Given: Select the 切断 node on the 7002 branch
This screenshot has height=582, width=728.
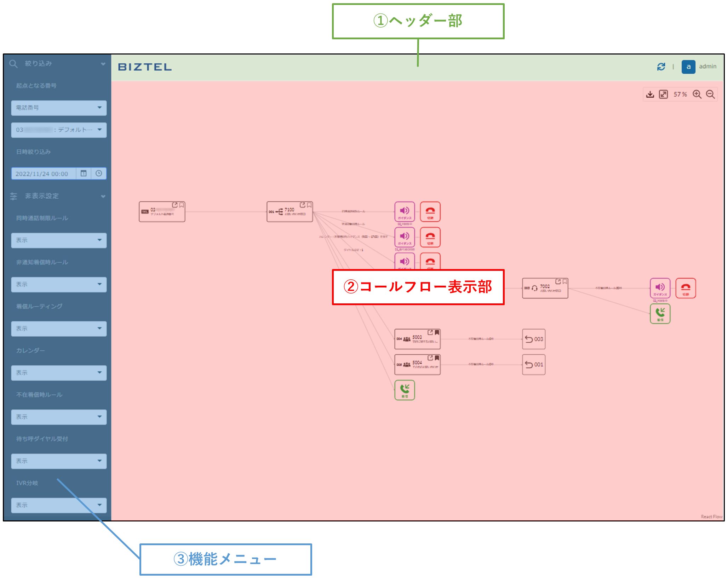Looking at the screenshot, I should (686, 288).
